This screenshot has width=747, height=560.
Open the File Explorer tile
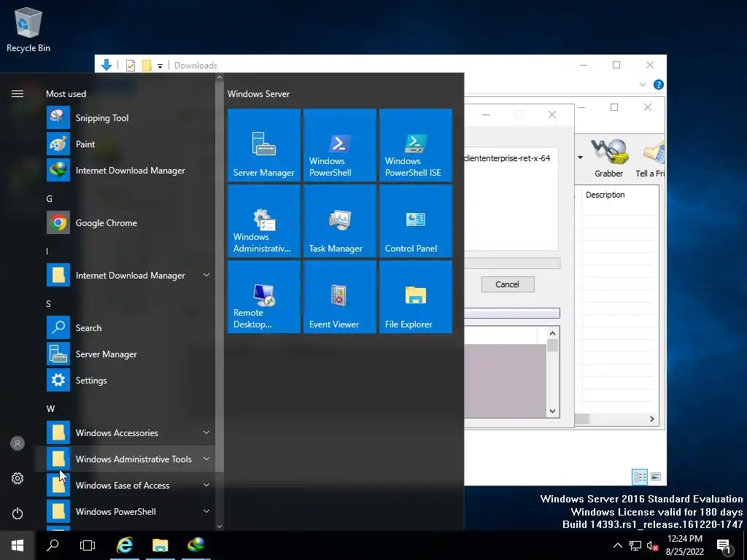415,297
